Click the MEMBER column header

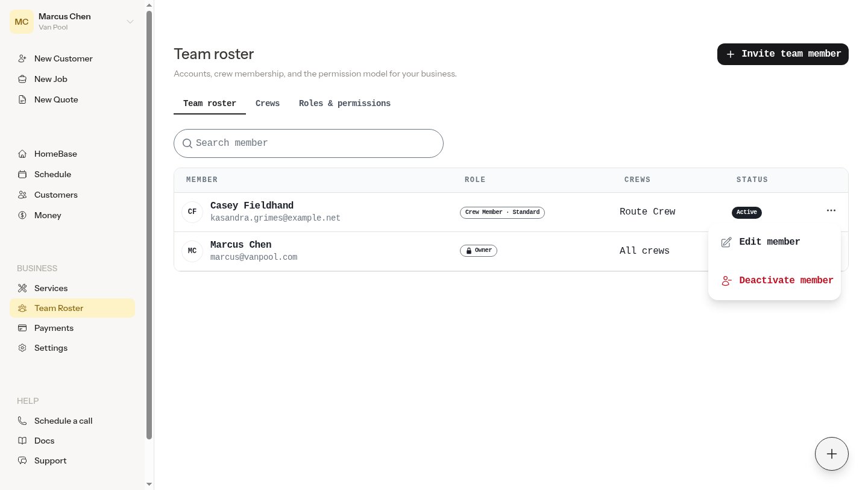(x=202, y=180)
